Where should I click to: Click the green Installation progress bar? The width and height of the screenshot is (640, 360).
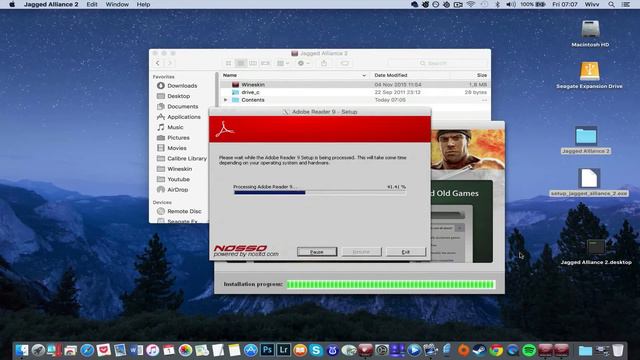391,284
